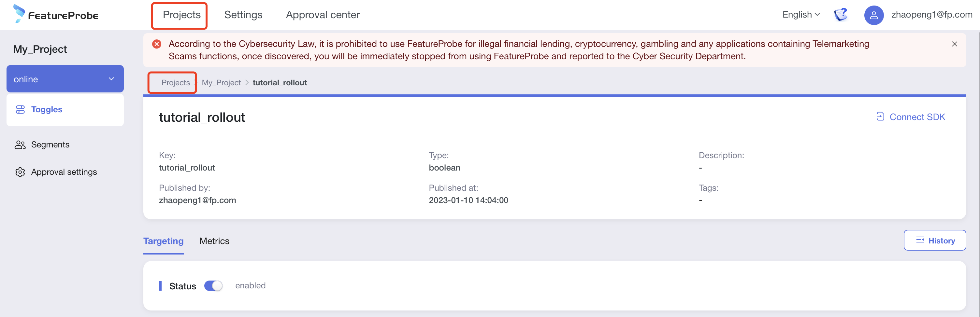Image resolution: width=980 pixels, height=317 pixels.
Task: Click My_Project breadcrumb link
Action: click(221, 83)
